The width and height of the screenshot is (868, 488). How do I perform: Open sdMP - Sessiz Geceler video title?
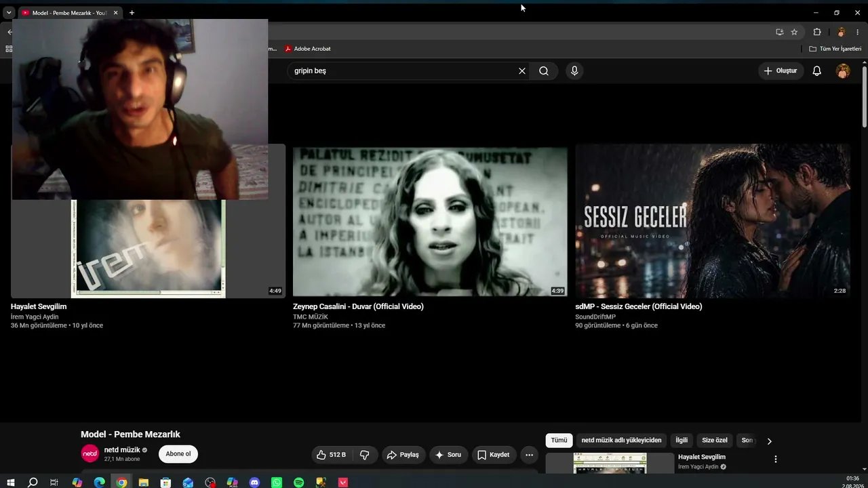[639, 306]
